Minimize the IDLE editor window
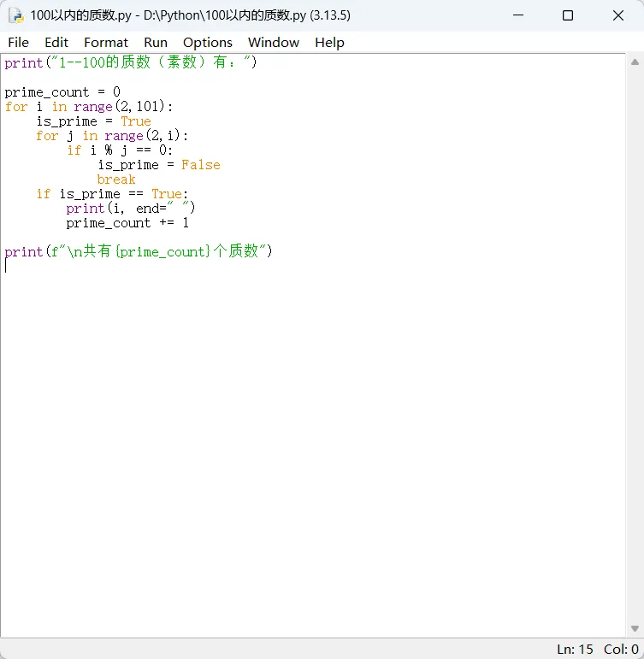 point(518,15)
